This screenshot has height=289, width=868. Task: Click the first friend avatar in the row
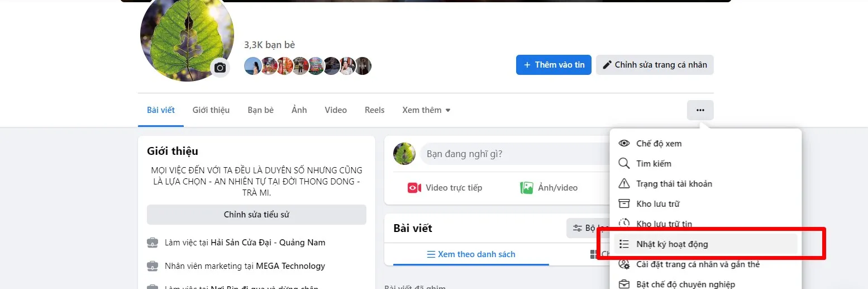[x=252, y=66]
